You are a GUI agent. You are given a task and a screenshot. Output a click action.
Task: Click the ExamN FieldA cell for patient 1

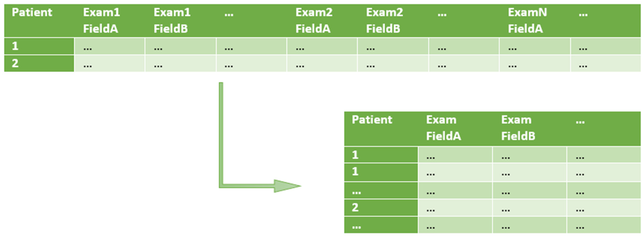pos(535,46)
